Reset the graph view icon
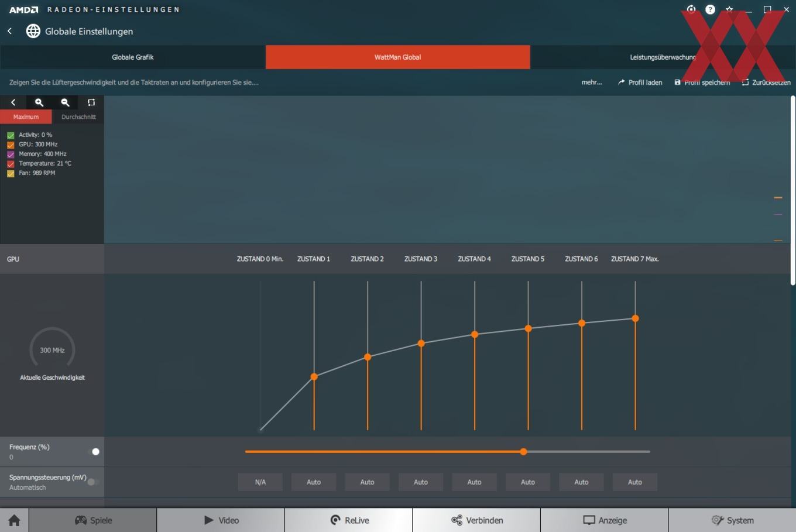This screenshot has width=796, height=532. (x=91, y=102)
